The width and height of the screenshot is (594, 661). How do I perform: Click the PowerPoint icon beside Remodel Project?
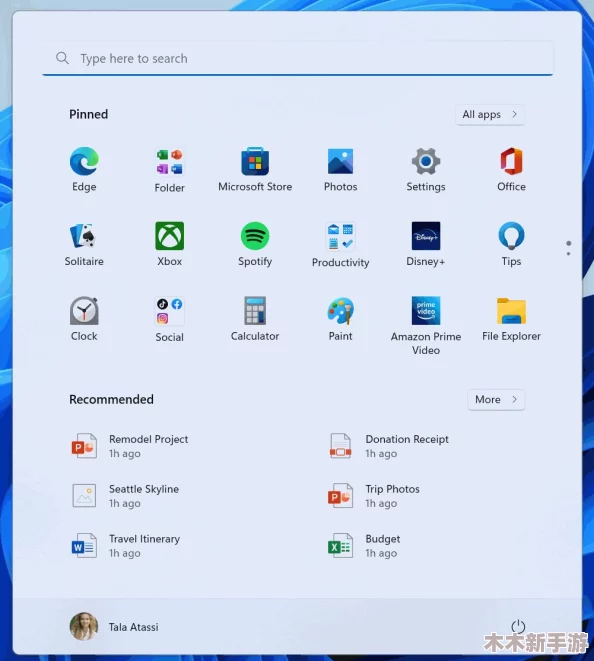pyautogui.click(x=84, y=446)
